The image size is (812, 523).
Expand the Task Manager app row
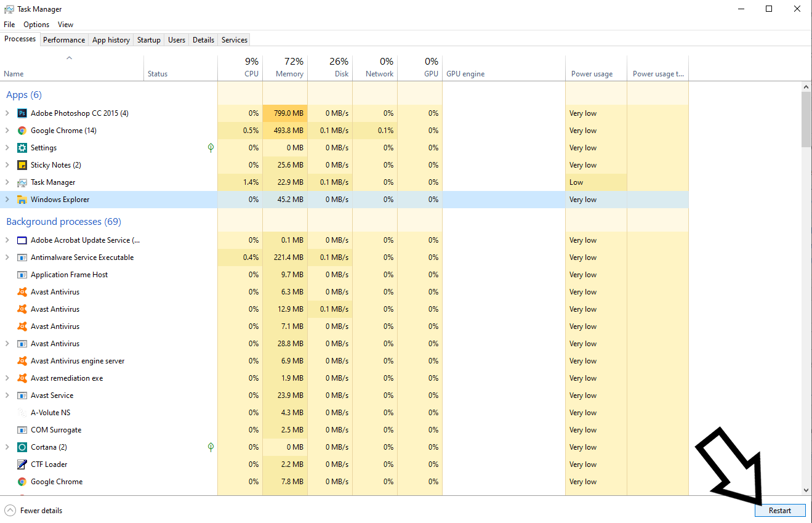(7, 182)
